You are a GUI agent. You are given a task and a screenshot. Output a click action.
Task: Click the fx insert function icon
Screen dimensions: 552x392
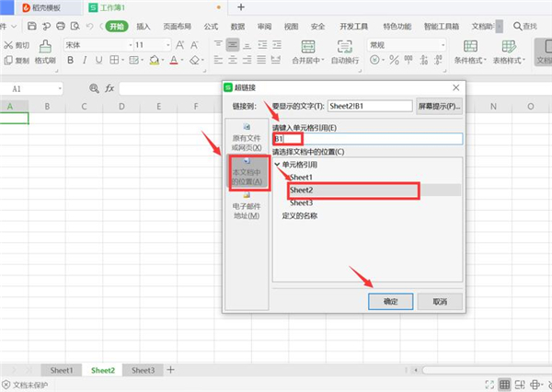(109, 88)
